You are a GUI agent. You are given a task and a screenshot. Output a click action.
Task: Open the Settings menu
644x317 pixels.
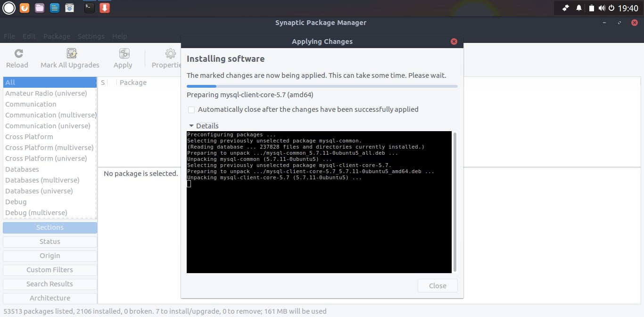91,36
